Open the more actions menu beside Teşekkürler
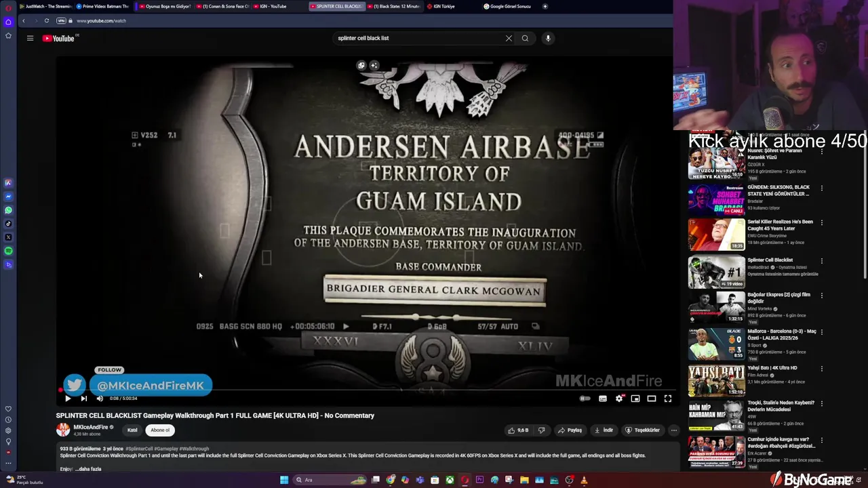The height and width of the screenshot is (488, 868). click(x=673, y=430)
